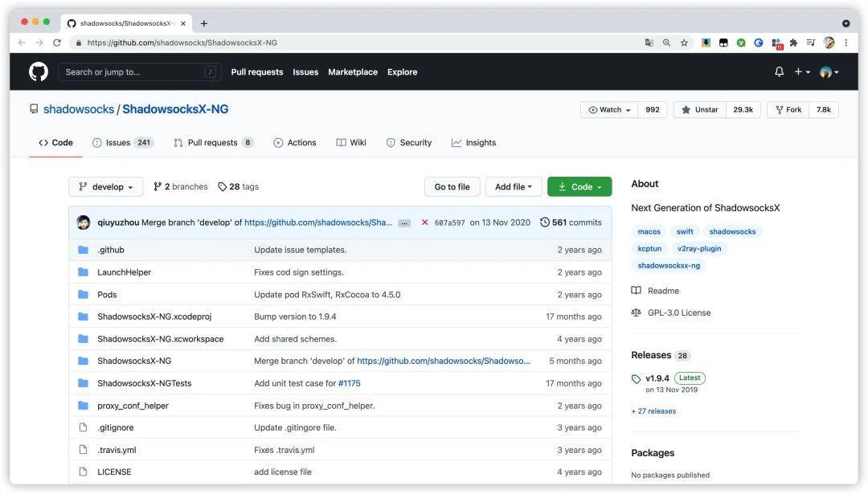Click the zoom magnifier in address bar

click(x=666, y=43)
